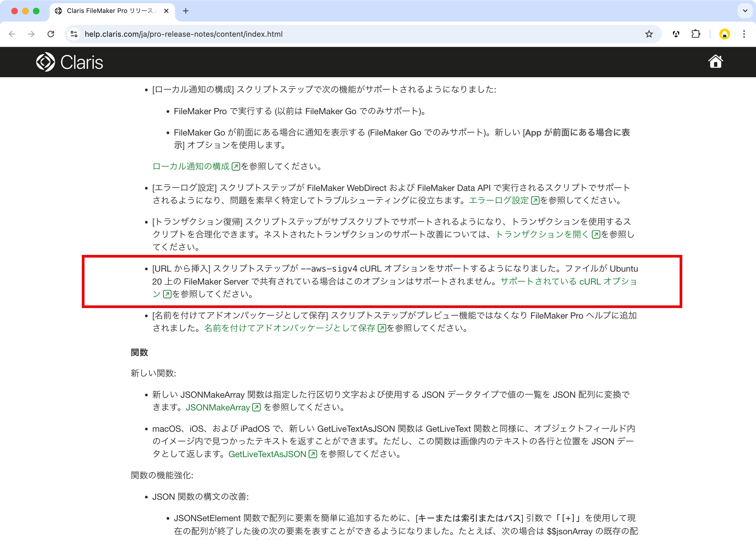Click the FileMaker Pro で実行する bullet
756x540 pixels.
(x=300, y=112)
